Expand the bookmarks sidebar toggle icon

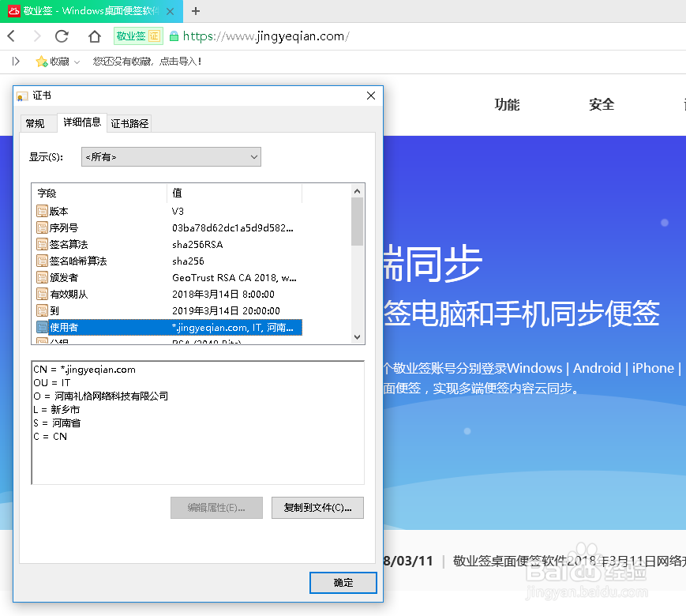click(x=16, y=62)
